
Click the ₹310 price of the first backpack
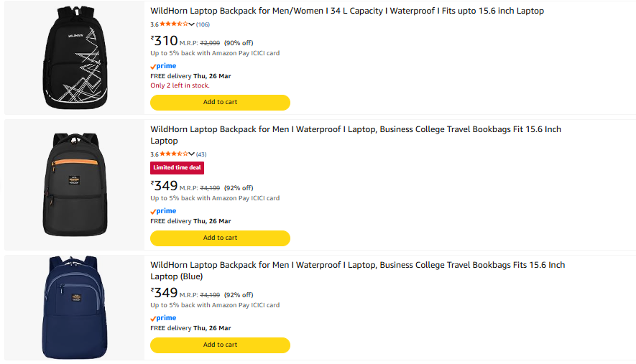pyautogui.click(x=165, y=41)
